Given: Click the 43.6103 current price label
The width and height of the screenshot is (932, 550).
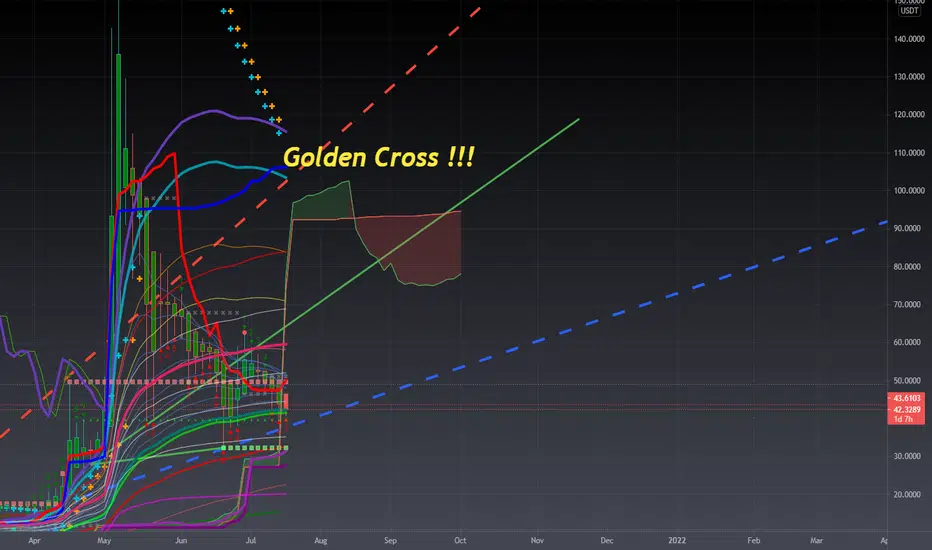Looking at the screenshot, I should [906, 398].
